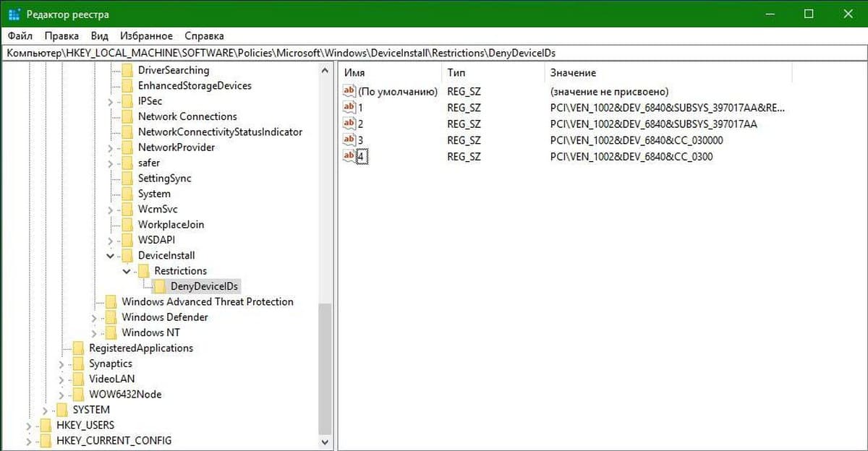Select the HKEY_USERS label in tree

click(x=85, y=425)
